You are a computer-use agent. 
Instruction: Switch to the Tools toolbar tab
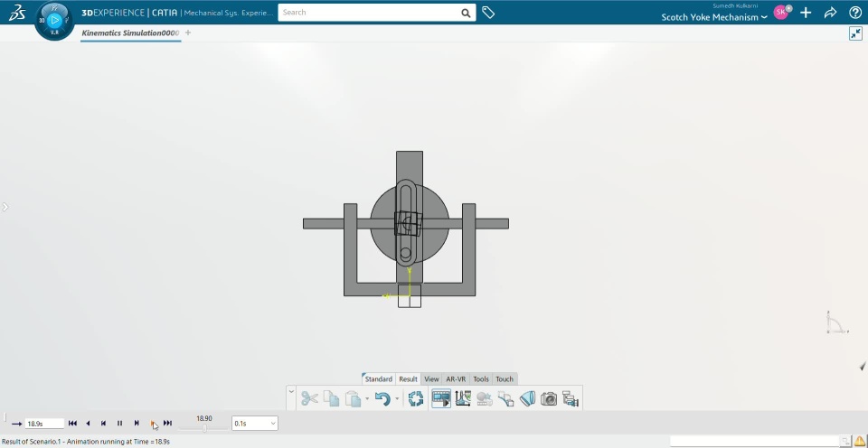(480, 378)
